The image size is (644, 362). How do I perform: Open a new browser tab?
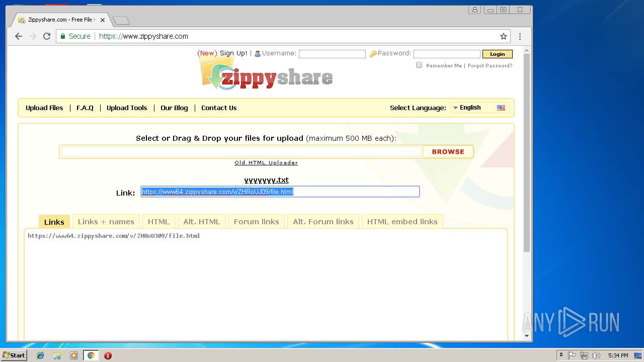121,20
